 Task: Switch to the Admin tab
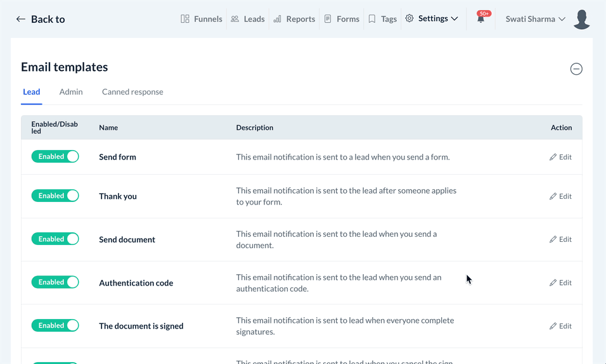(x=71, y=92)
